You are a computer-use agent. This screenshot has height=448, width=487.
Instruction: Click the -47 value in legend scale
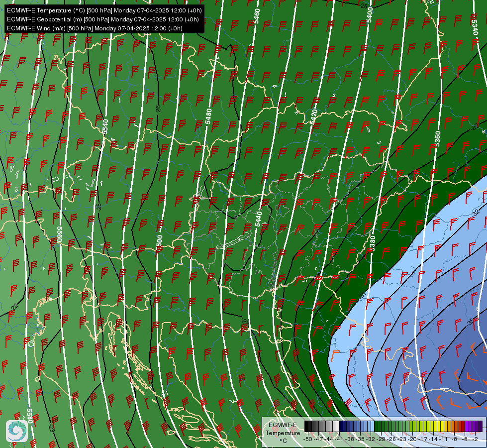pos(318,439)
